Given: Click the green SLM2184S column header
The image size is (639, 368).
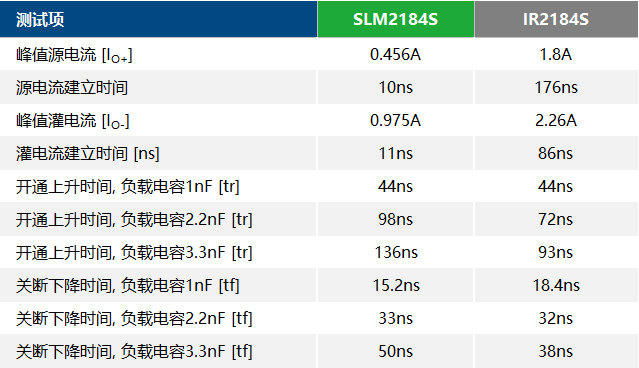Looking at the screenshot, I should pyautogui.click(x=396, y=19).
